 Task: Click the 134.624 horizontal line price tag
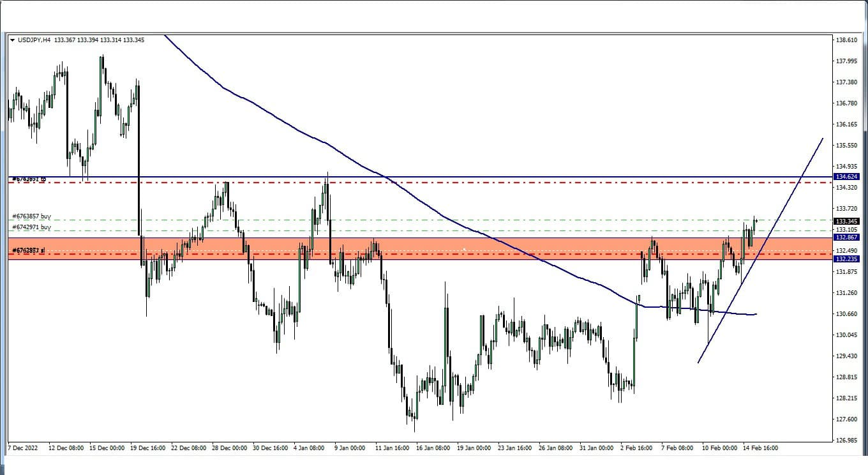pos(846,176)
